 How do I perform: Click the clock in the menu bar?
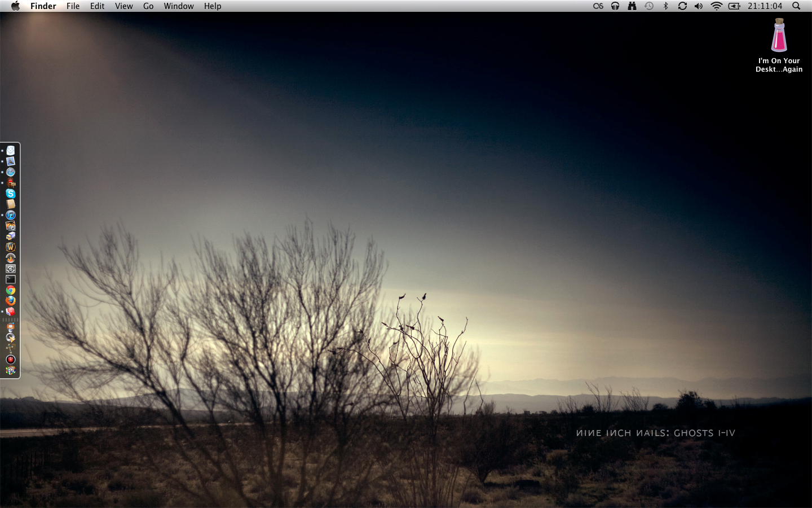765,6
